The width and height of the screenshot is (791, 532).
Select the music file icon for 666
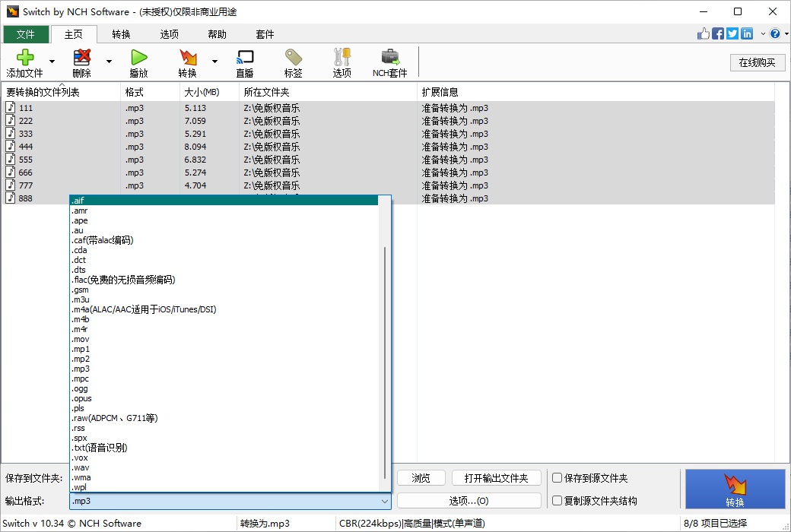(11, 172)
